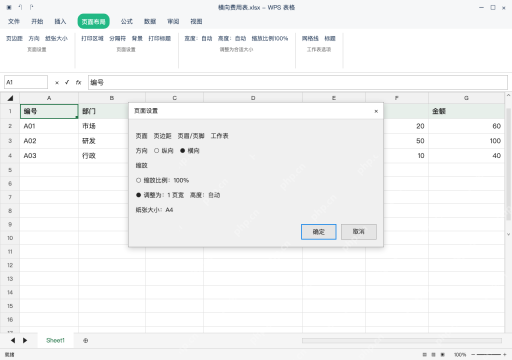Open 方向 orientation dropdown in ribbon
512x360 pixels.
pos(34,39)
